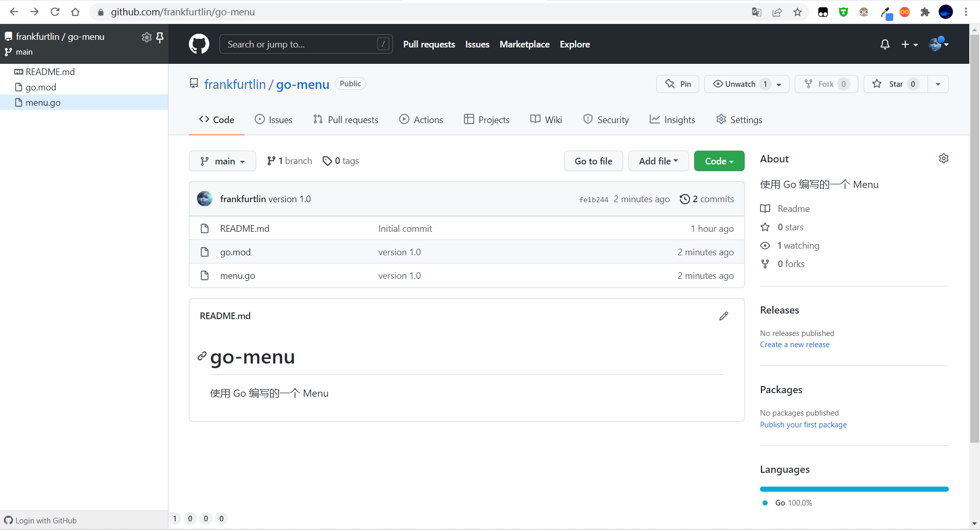Open the black-and-white extension icon
The width and height of the screenshot is (980, 530).
click(823, 12)
